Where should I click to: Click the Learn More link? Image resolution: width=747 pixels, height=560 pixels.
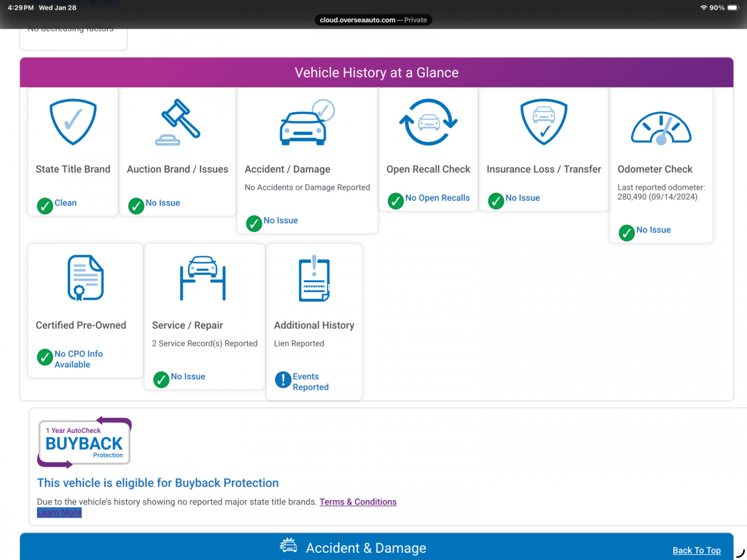click(59, 513)
